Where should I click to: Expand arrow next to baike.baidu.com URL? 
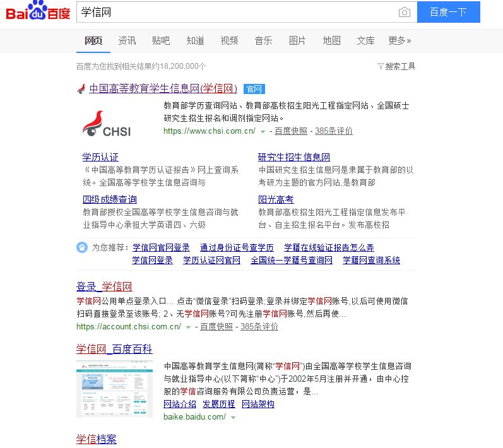point(234,418)
